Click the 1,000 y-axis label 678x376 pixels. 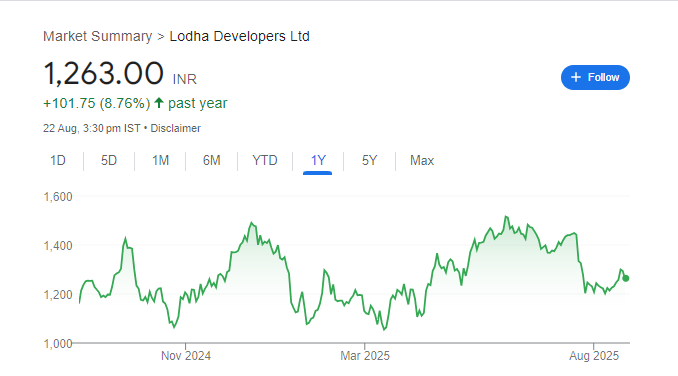pyautogui.click(x=58, y=344)
